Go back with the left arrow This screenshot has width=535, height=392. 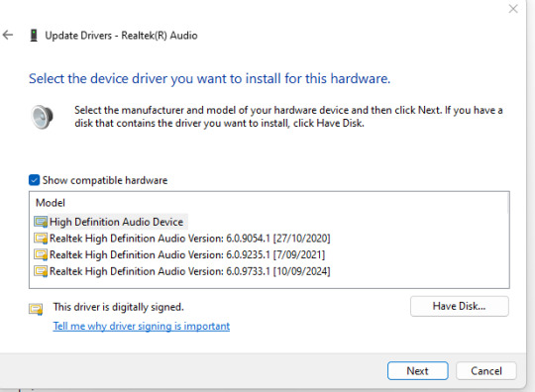8,35
